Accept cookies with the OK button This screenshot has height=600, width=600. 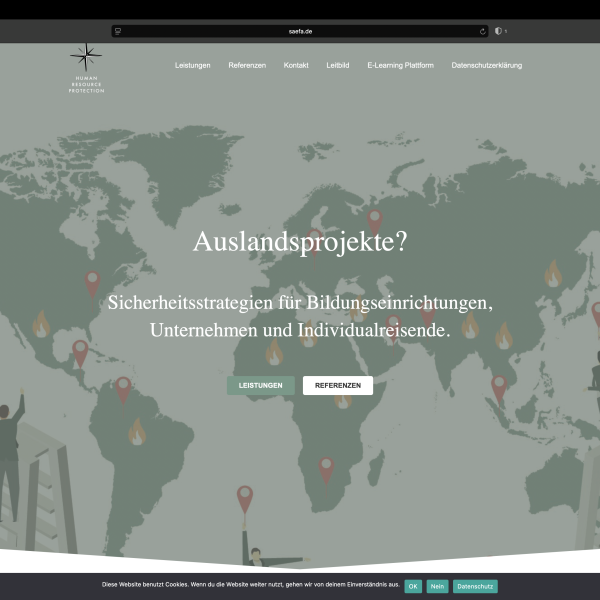tap(413, 586)
